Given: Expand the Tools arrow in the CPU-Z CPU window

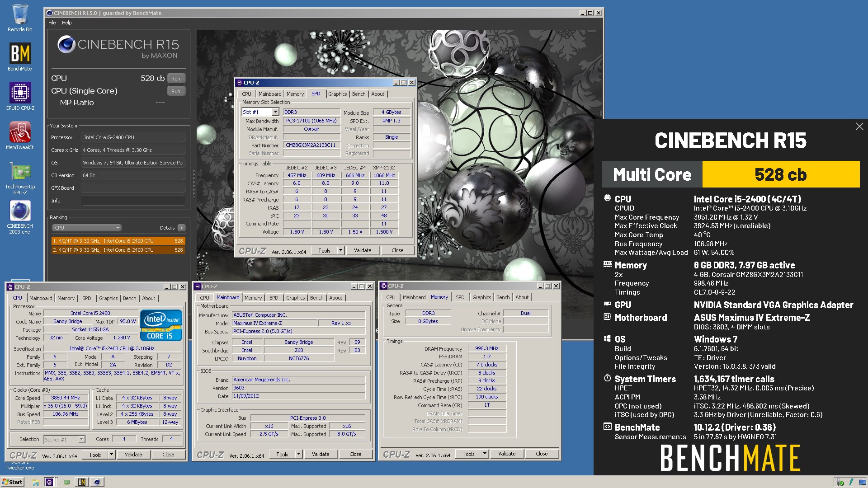Looking at the screenshot, I should [111, 455].
